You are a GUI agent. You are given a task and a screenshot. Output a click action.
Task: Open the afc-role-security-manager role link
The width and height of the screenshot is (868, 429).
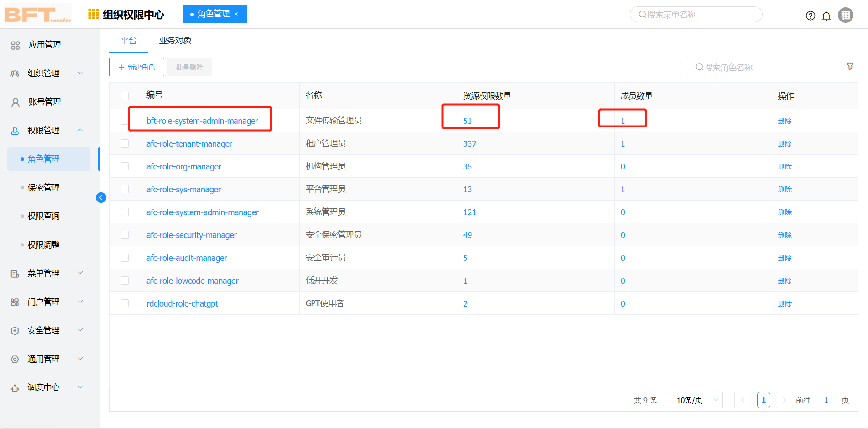[191, 235]
